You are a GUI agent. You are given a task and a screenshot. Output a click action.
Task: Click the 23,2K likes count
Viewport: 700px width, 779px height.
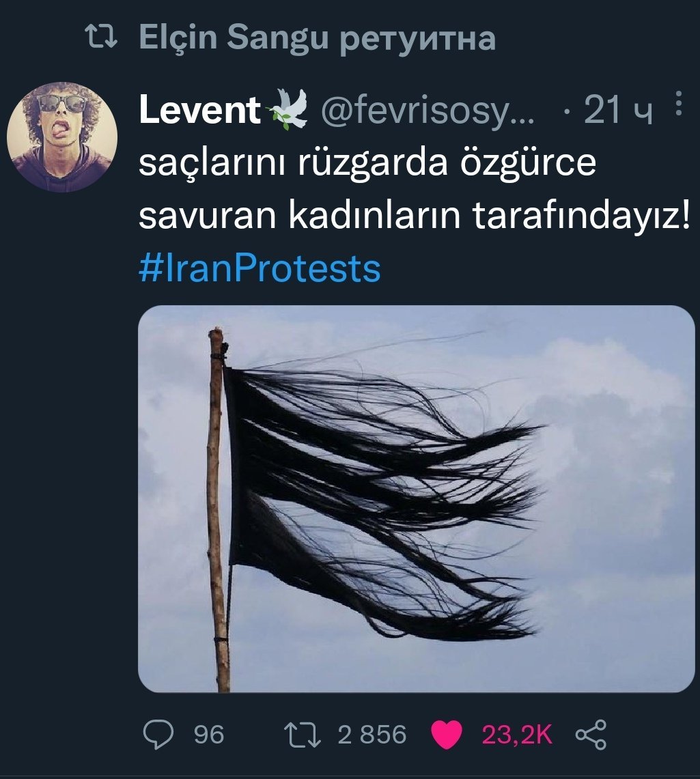click(x=517, y=735)
